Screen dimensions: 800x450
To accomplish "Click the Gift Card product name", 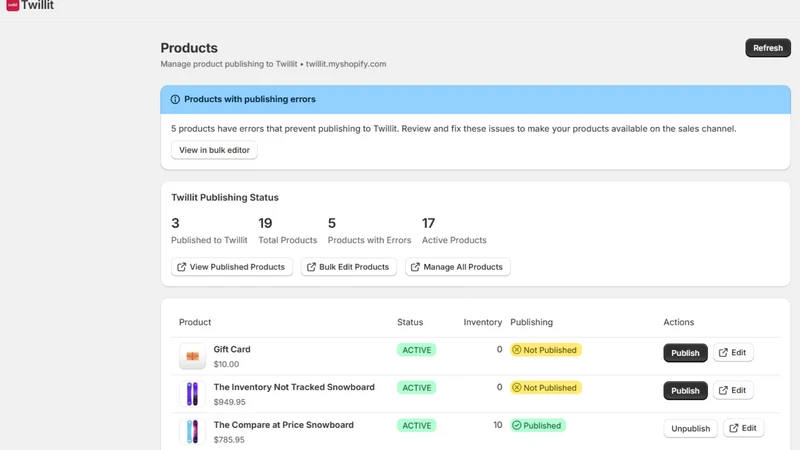I will click(x=232, y=349).
